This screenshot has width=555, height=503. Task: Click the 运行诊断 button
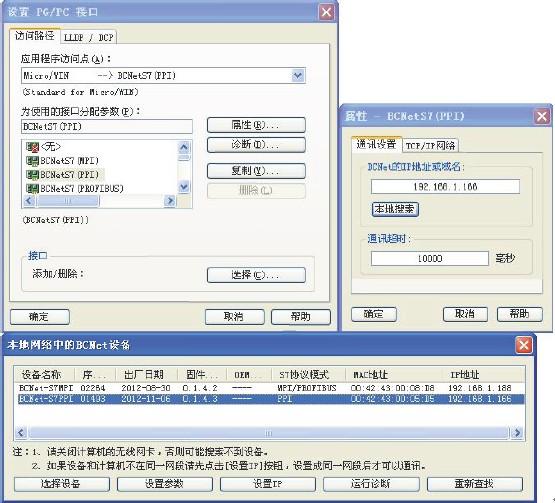coord(371,484)
